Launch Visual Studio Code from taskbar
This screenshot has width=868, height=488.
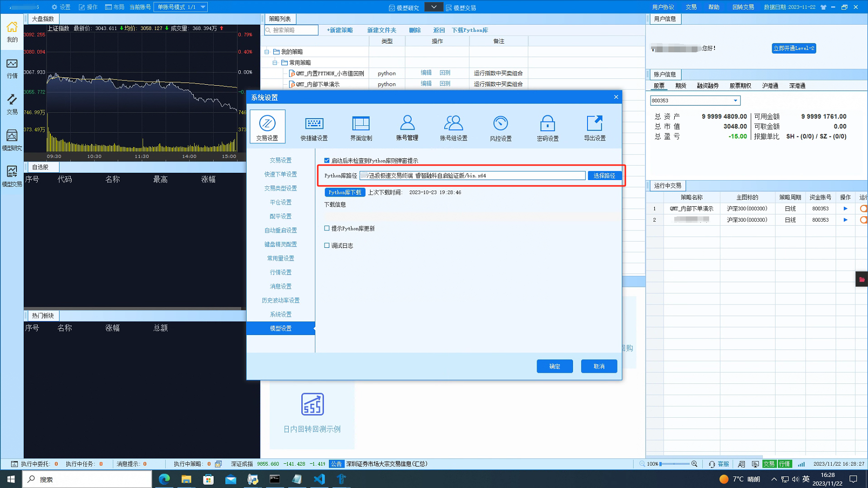click(319, 479)
